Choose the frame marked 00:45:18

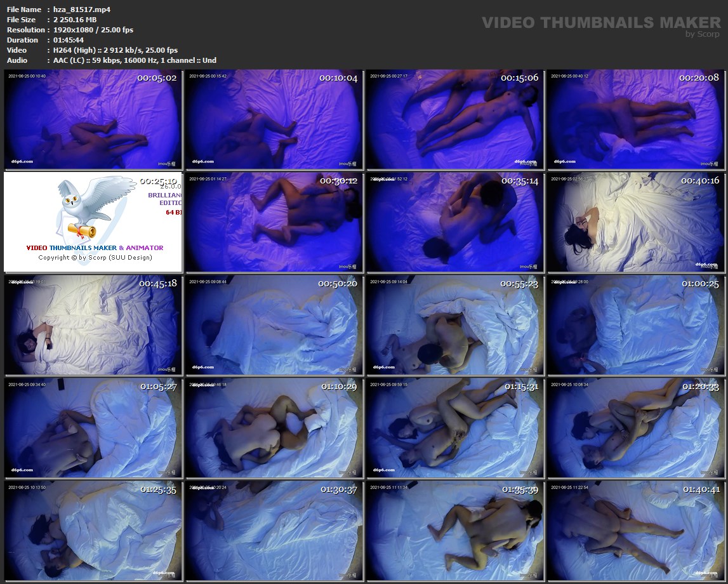click(x=93, y=325)
